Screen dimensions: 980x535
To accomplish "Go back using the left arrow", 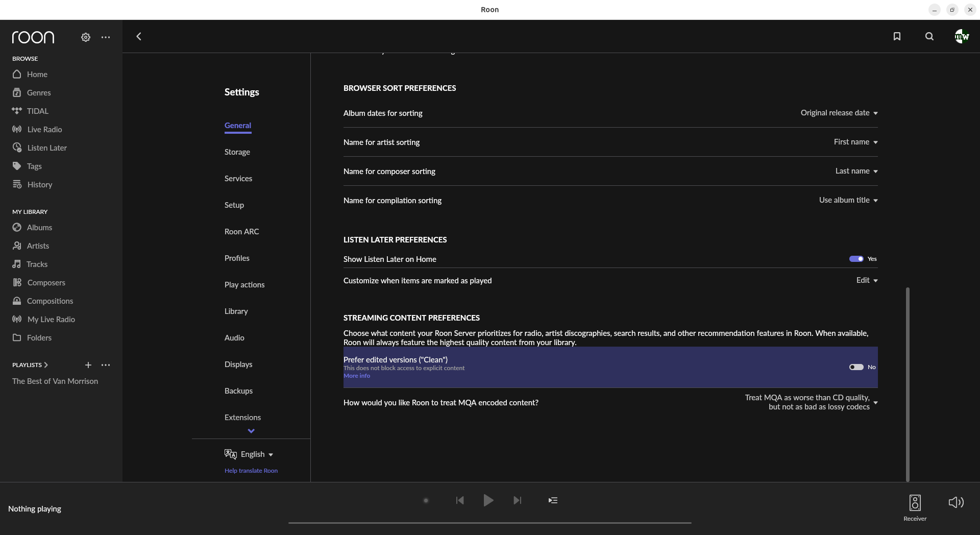I will click(139, 36).
